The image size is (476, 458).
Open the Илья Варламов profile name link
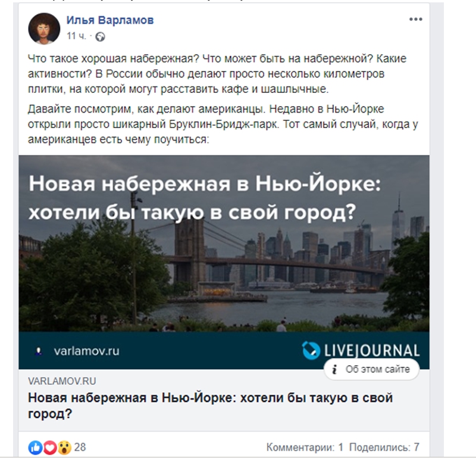pyautogui.click(x=110, y=20)
